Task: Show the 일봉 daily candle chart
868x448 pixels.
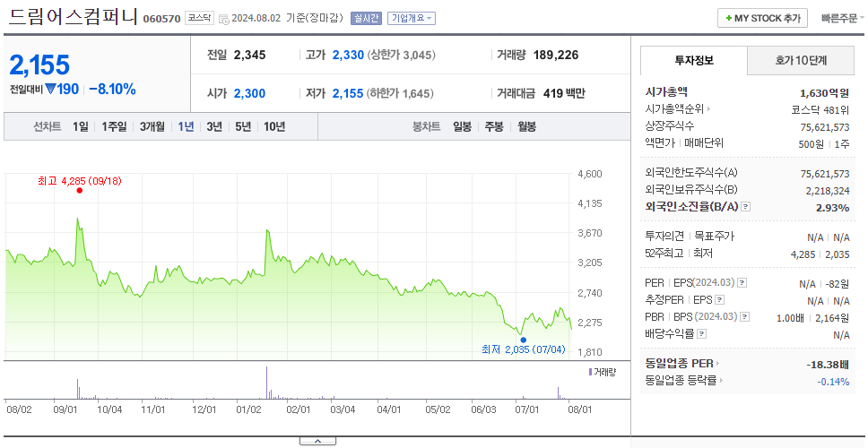Action: coord(462,126)
